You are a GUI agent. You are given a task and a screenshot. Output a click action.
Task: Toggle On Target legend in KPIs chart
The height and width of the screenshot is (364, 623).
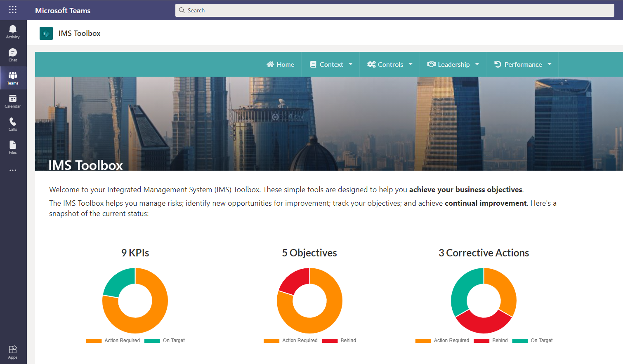pyautogui.click(x=165, y=341)
